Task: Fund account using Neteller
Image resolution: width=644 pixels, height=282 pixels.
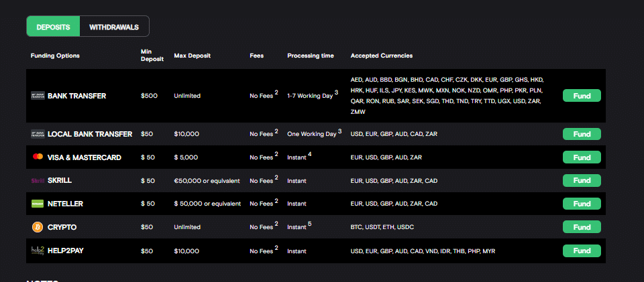Action: click(582, 204)
